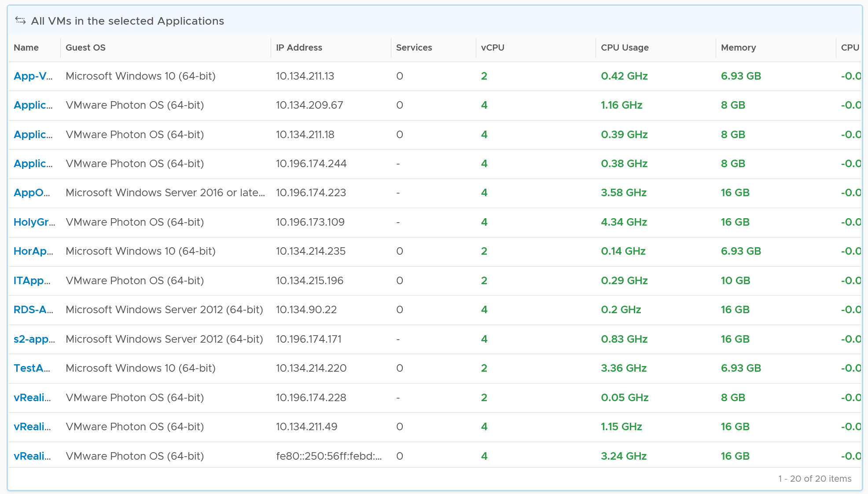Click the widget interaction arrows icon

[x=20, y=20]
